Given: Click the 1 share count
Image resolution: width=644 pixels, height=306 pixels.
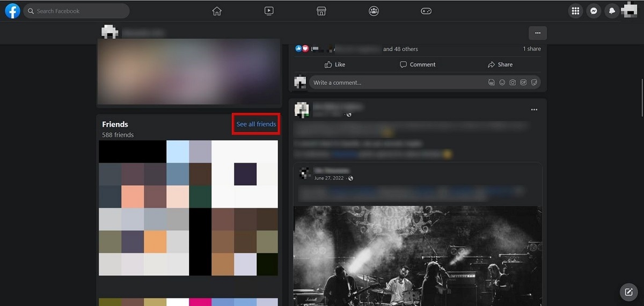Looking at the screenshot, I should click(532, 49).
